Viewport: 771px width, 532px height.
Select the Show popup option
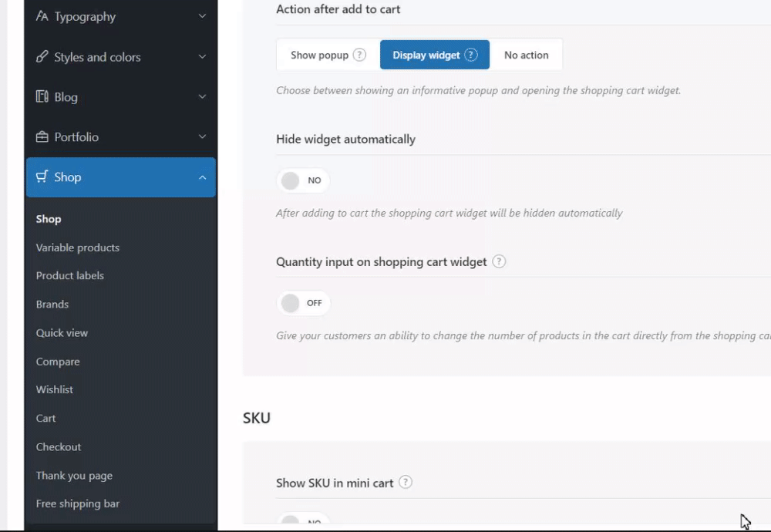coord(319,56)
